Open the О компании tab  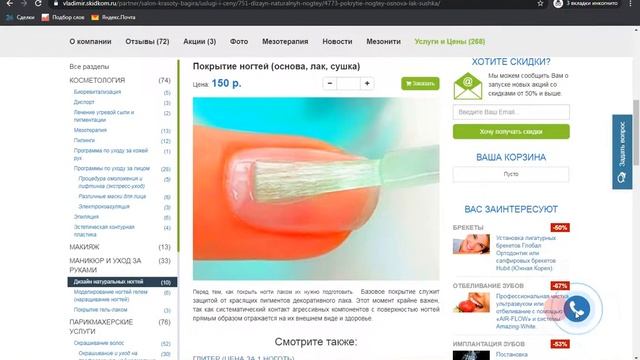(x=90, y=42)
